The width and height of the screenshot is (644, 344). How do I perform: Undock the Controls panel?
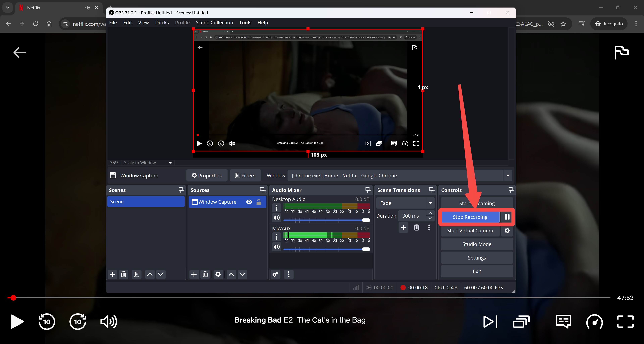511,190
